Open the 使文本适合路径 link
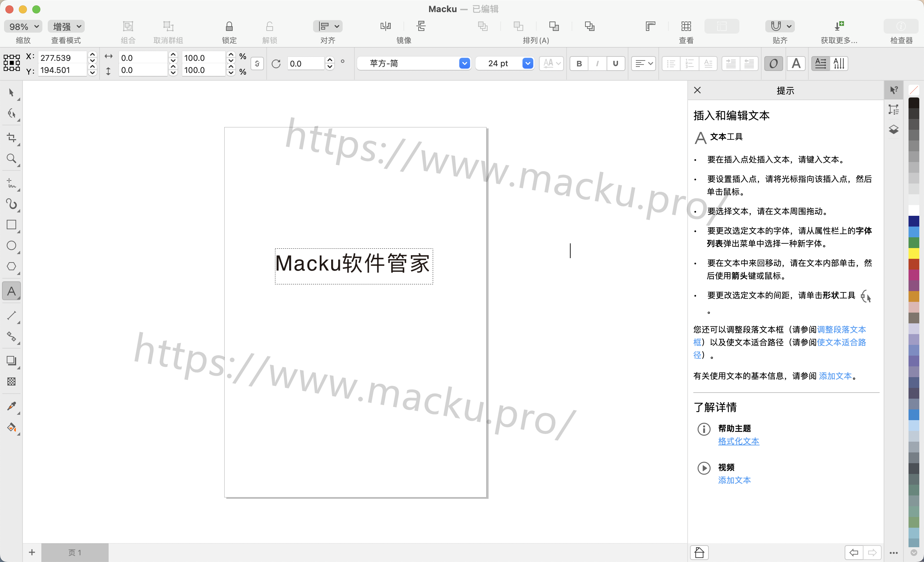924x562 pixels. point(841,342)
